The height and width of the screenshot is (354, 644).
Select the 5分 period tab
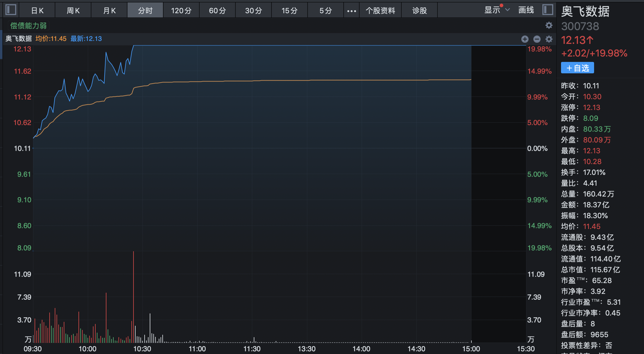(x=325, y=11)
